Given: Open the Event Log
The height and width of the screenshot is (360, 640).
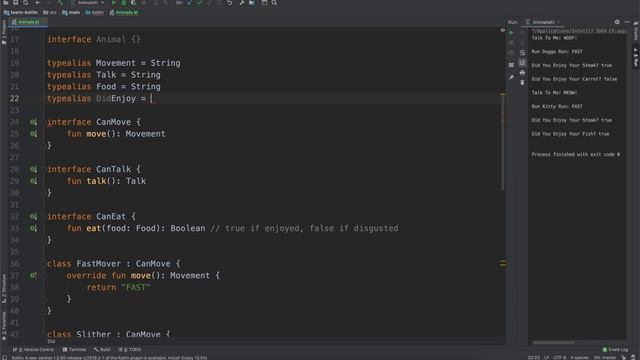Looking at the screenshot, I should tap(616, 350).
